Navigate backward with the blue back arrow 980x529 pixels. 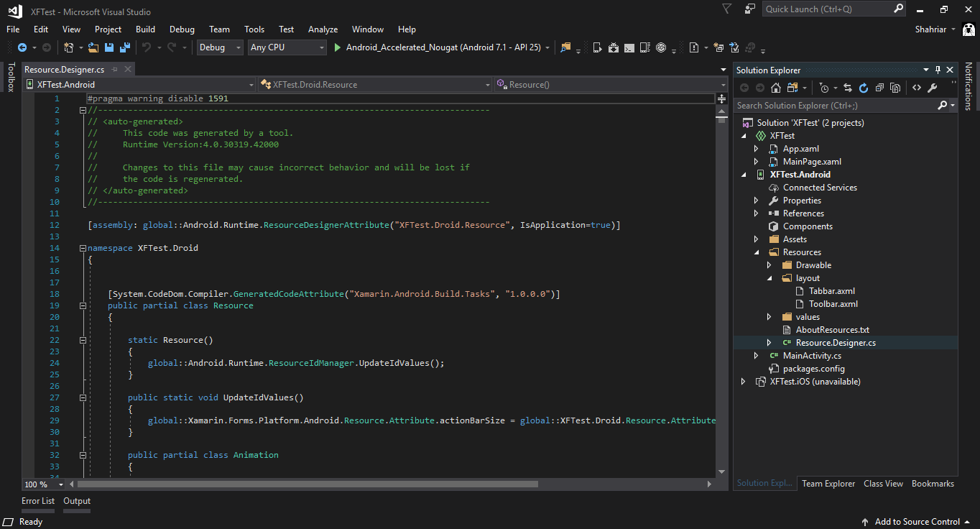click(x=22, y=47)
